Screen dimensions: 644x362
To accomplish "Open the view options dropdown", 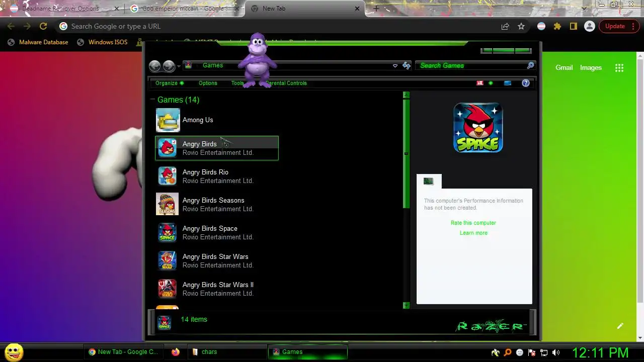I will point(491,83).
